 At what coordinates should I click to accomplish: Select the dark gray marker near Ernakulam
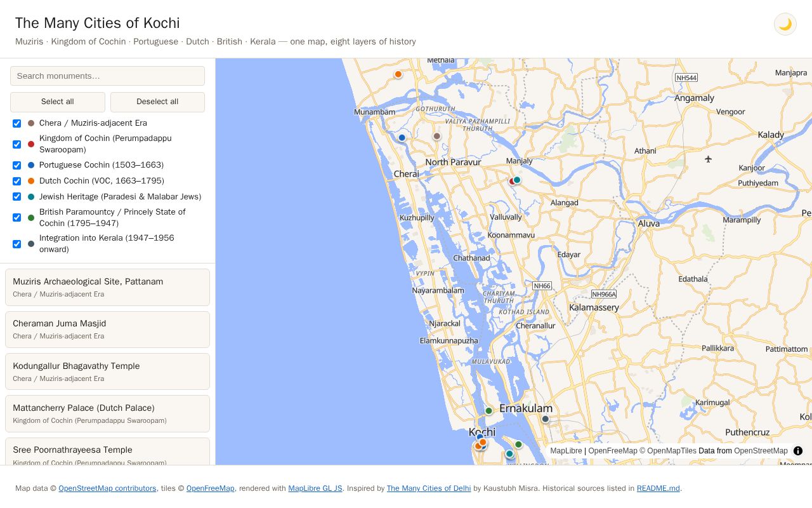coord(545,419)
